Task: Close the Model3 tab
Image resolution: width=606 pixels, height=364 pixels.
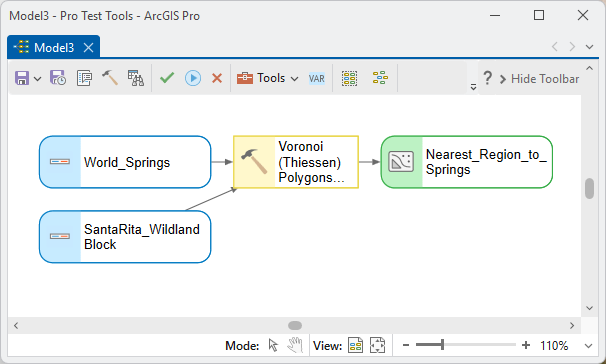Action: [89, 48]
